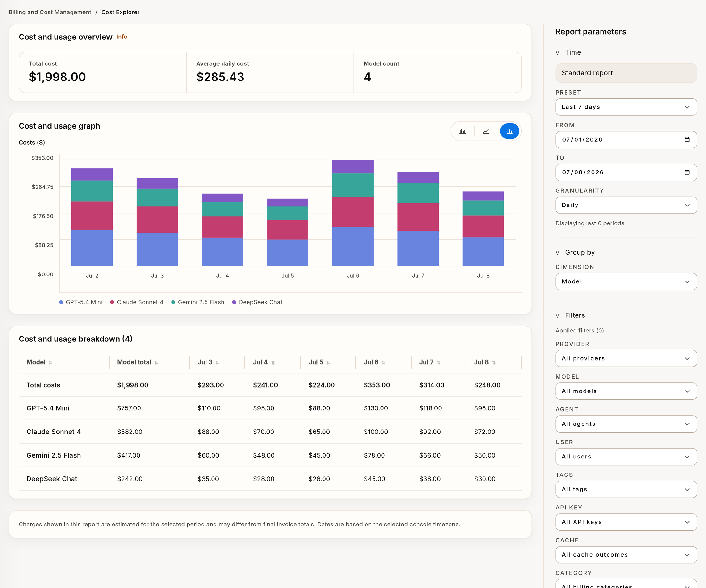The width and height of the screenshot is (706, 588).
Task: Open the All API keys dropdown
Action: [x=626, y=522]
